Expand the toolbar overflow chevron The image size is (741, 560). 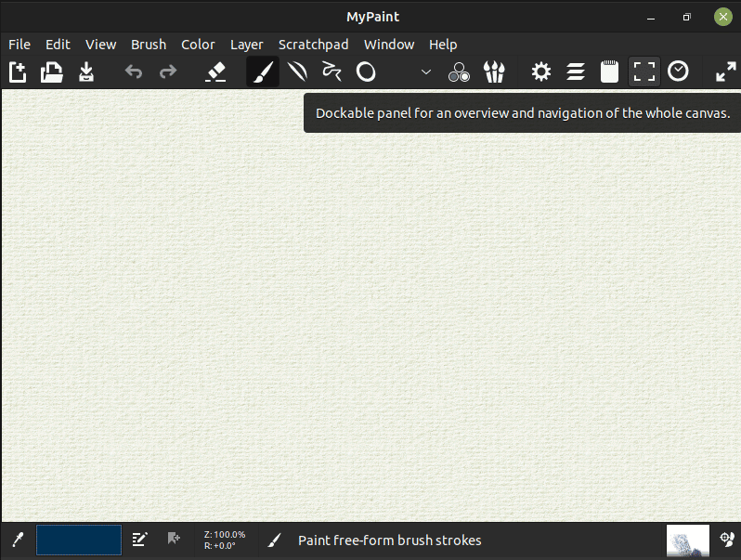(x=426, y=72)
